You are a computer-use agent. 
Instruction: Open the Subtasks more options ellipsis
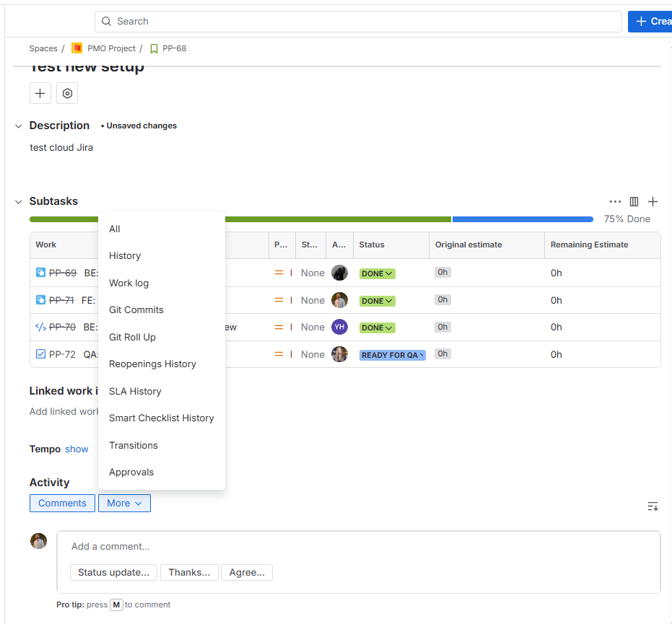[615, 201]
